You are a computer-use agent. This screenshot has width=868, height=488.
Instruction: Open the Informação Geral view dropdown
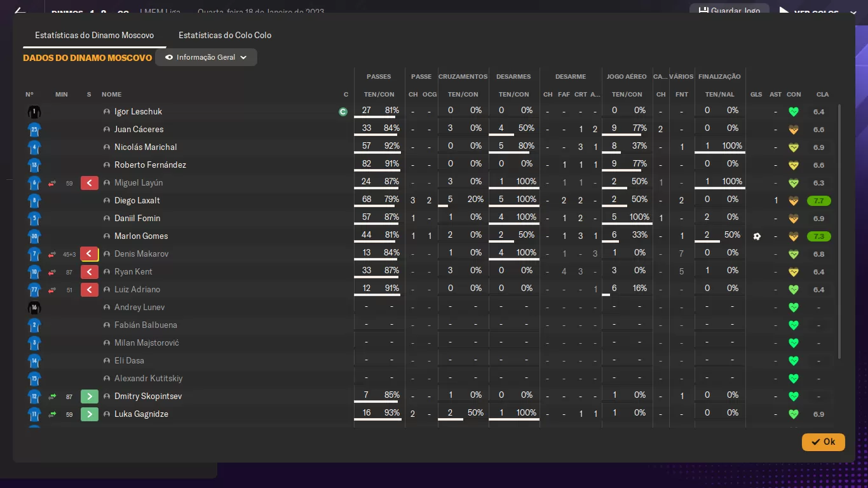(x=206, y=57)
